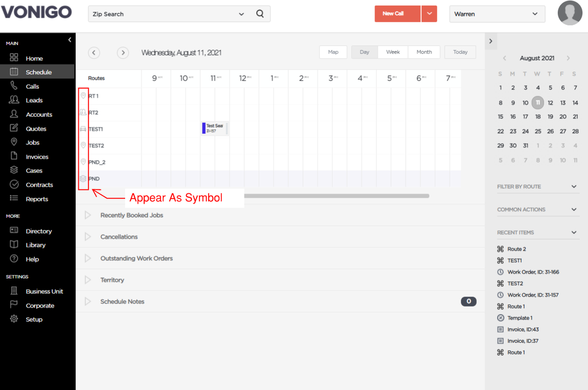This screenshot has height=390, width=588.
Task: Click the Reports list icon
Action: [14, 198]
